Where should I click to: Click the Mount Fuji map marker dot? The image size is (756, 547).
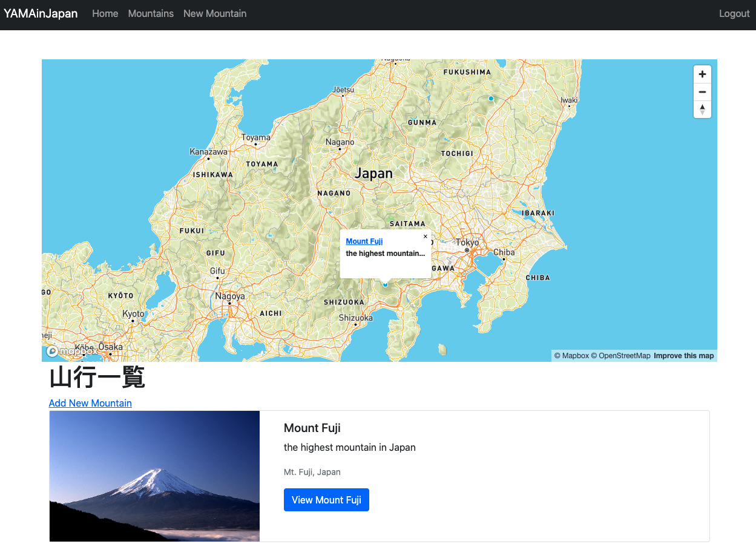click(x=385, y=284)
